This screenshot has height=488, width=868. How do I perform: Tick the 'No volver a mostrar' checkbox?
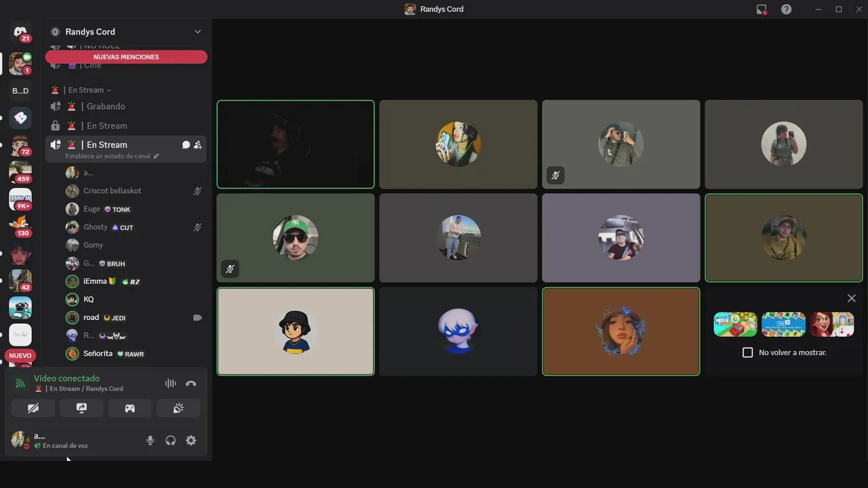pyautogui.click(x=748, y=352)
